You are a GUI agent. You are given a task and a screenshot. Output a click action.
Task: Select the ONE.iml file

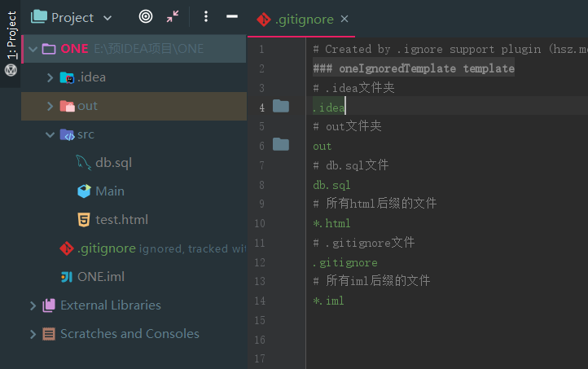coord(101,277)
